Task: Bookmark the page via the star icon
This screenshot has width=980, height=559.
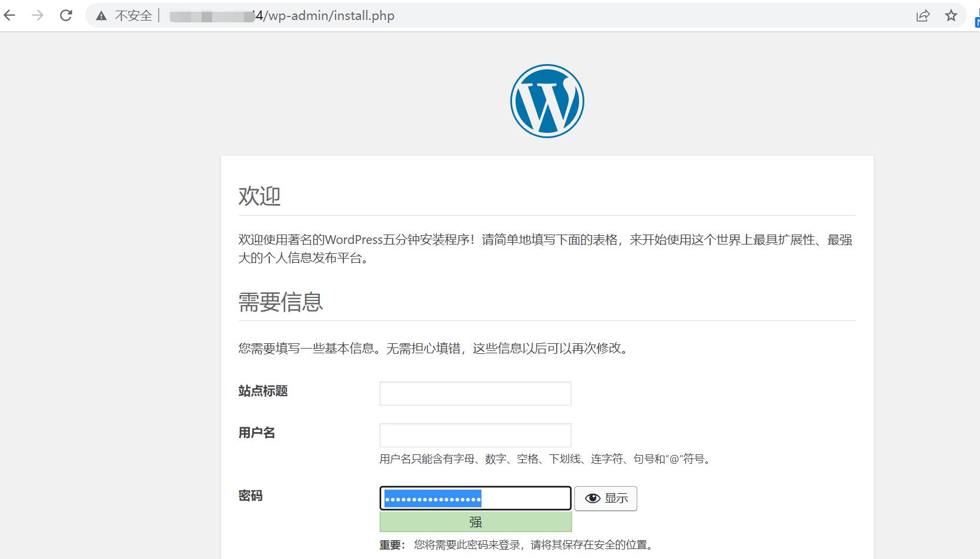Action: 951,16
